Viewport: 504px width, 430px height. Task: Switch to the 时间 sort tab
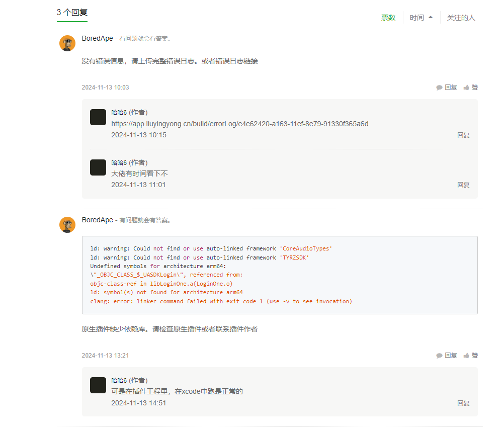pyautogui.click(x=416, y=18)
